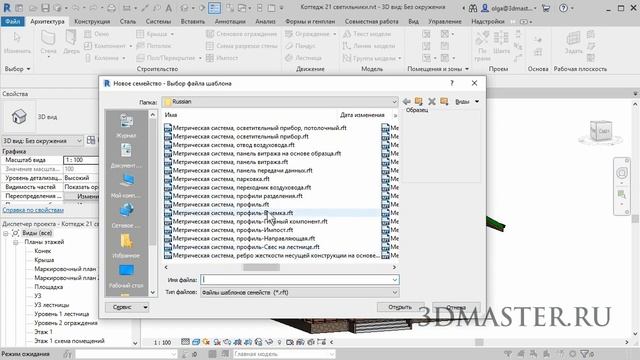This screenshot has height=360, width=640.
Task: Open the Сетевое окружение place in sidebar
Action: [x=126, y=216]
